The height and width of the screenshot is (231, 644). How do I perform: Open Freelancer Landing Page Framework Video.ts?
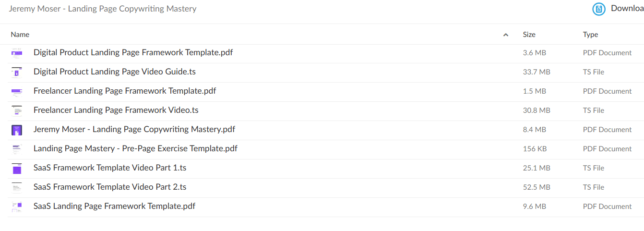click(116, 110)
